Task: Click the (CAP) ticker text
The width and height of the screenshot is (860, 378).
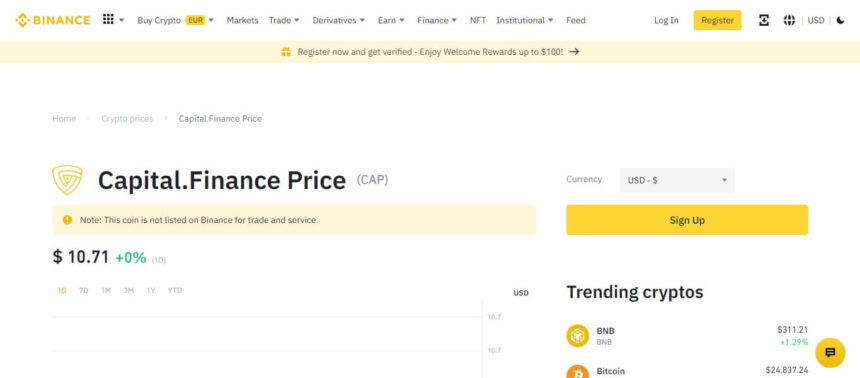Action: (372, 179)
